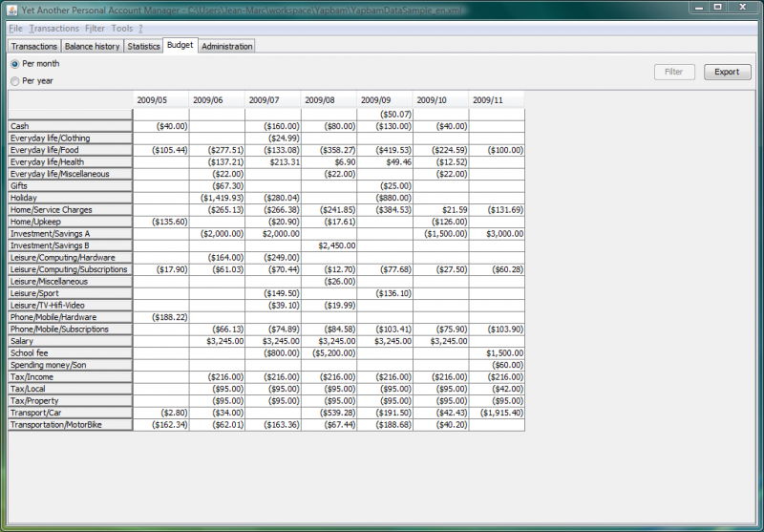Click the Transport/Car row header
This screenshot has height=532, width=764.
point(70,413)
